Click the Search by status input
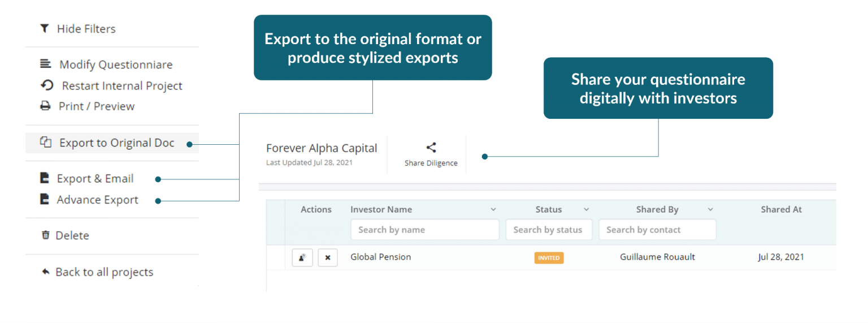Screen dimensions: 868x323 click(x=548, y=230)
